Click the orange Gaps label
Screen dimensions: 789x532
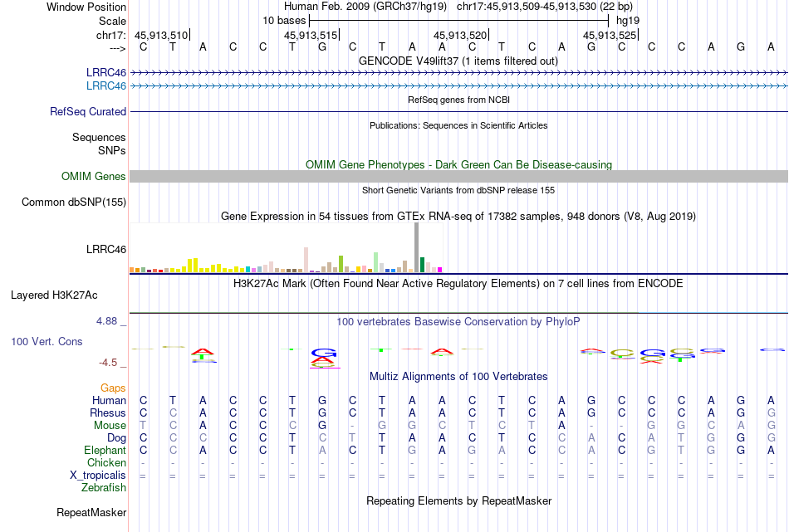point(113,388)
